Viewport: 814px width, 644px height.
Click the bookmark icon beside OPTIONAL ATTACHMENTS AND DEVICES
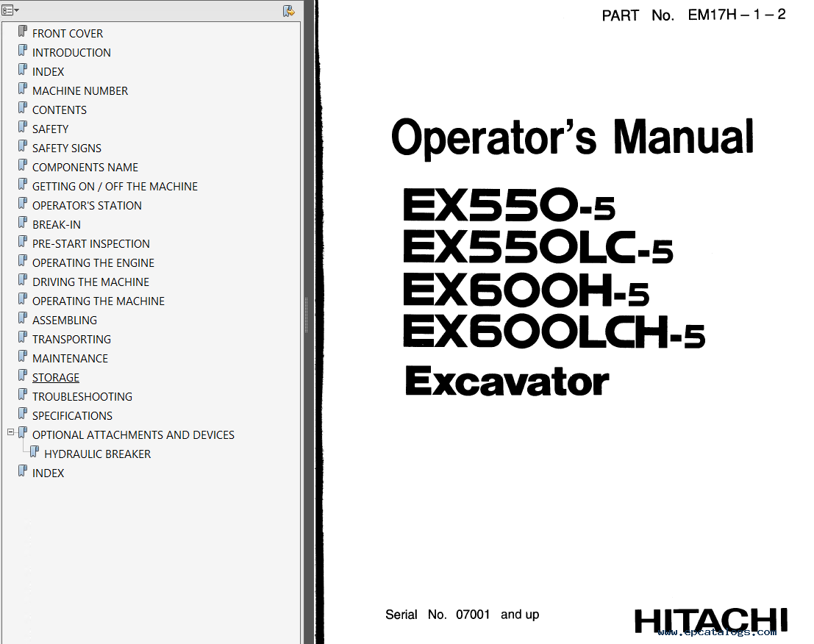point(22,433)
